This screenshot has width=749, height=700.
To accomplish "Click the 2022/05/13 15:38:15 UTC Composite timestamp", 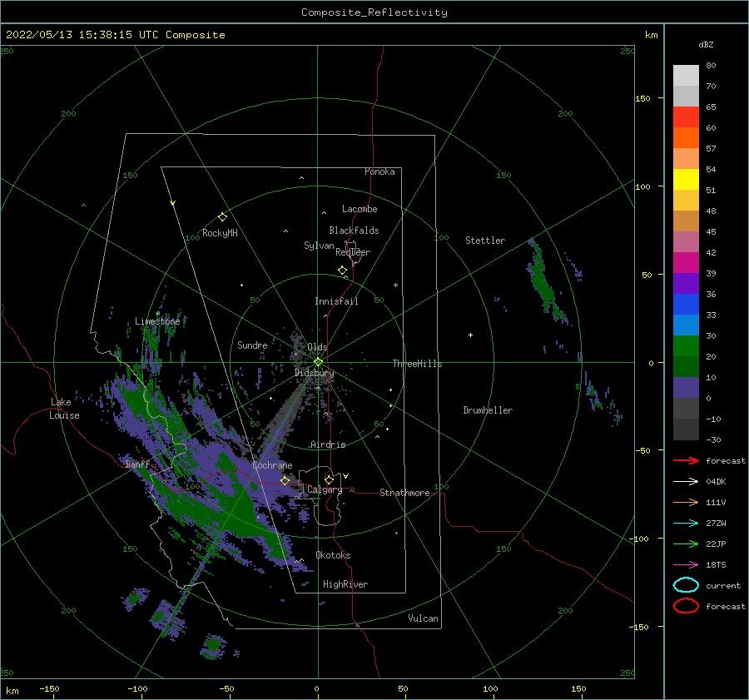I will click(x=116, y=35).
